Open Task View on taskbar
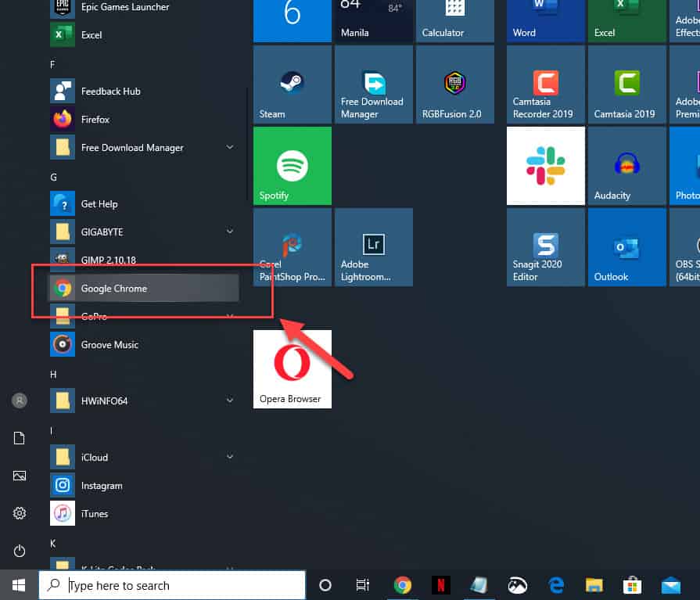700x600 pixels. pos(362,585)
